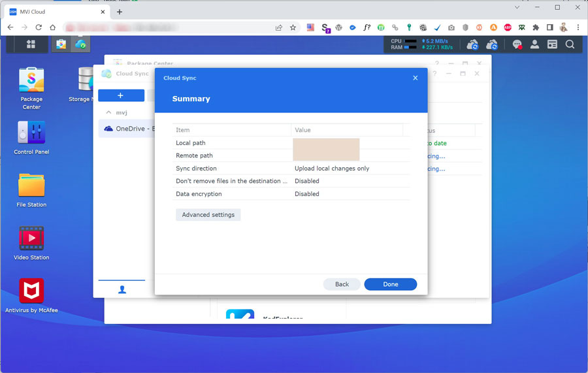Click Cloud Sync icon in DSM taskbar

coord(80,44)
